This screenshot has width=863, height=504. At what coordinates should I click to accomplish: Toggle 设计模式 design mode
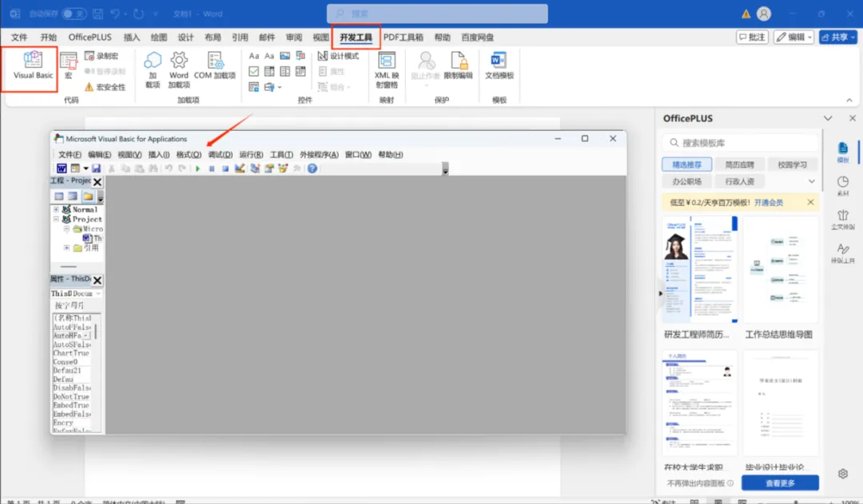tap(339, 56)
